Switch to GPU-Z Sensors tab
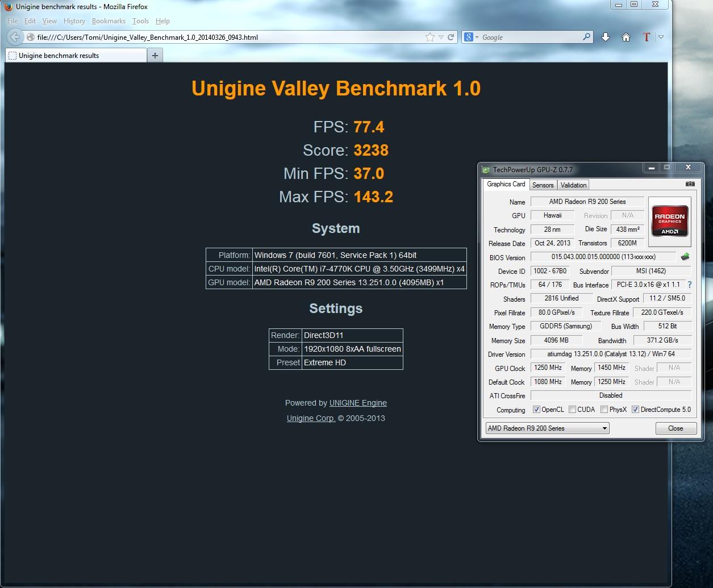 coord(543,185)
